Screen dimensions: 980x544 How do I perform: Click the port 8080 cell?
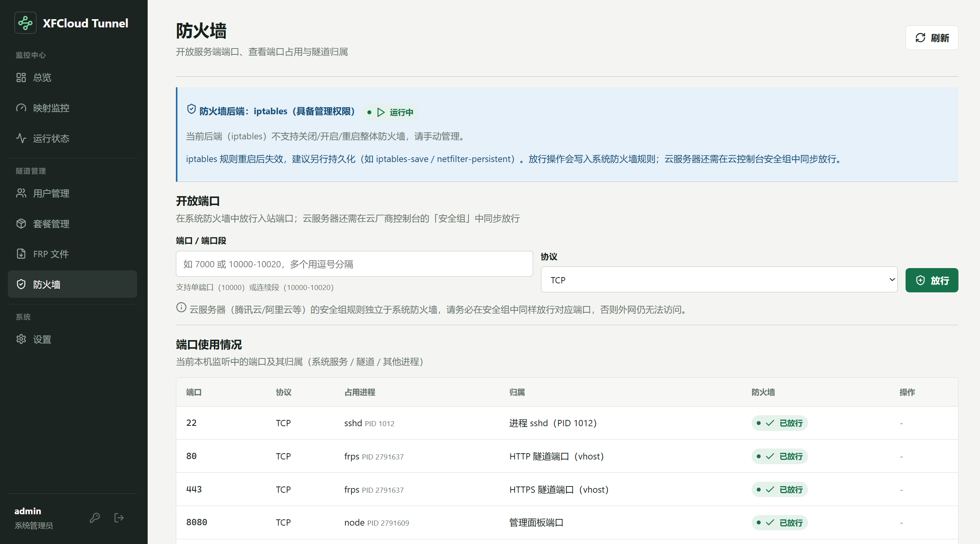(x=197, y=522)
